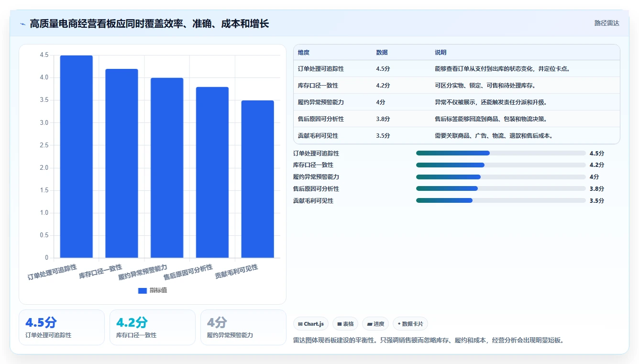Click table cell 售后原因可分析性
The height and width of the screenshot is (364, 639).
[321, 119]
